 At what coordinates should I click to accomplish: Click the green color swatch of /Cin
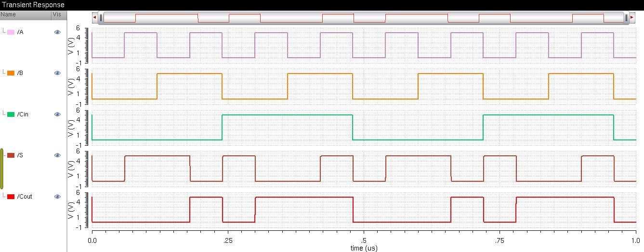point(11,114)
